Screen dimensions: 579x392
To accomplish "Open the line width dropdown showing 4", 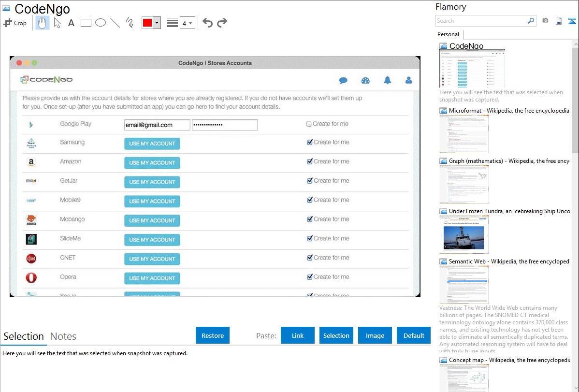I will coord(187,23).
